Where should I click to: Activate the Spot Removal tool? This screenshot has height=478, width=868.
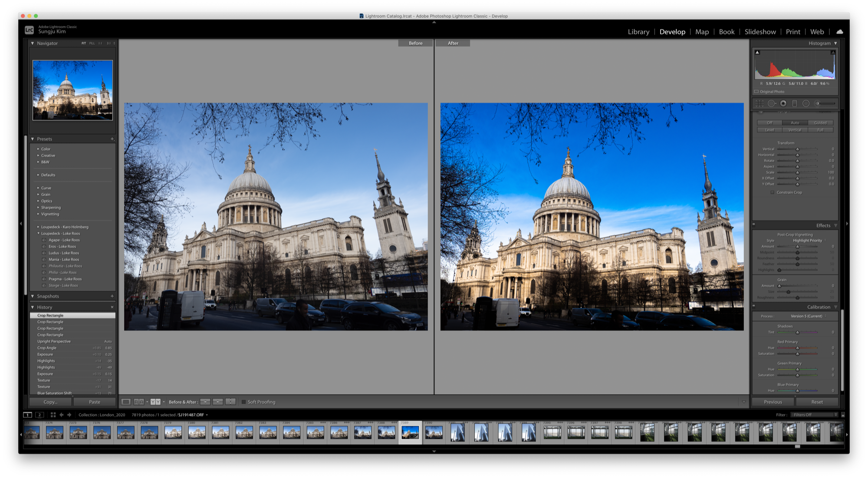(771, 103)
